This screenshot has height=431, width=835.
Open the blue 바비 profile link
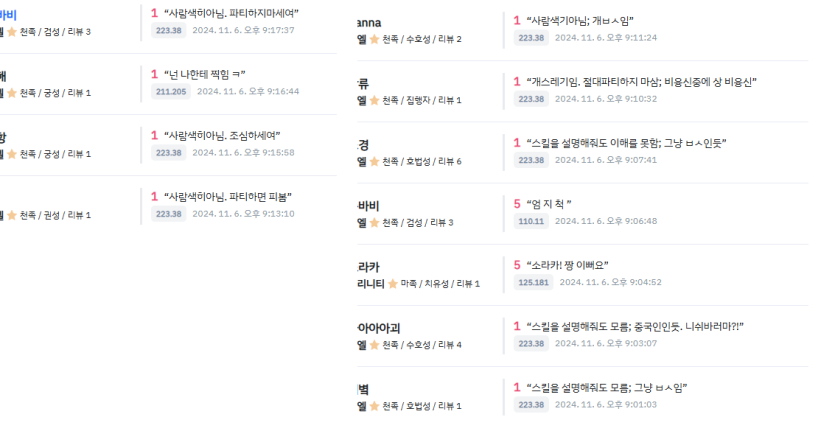8,14
